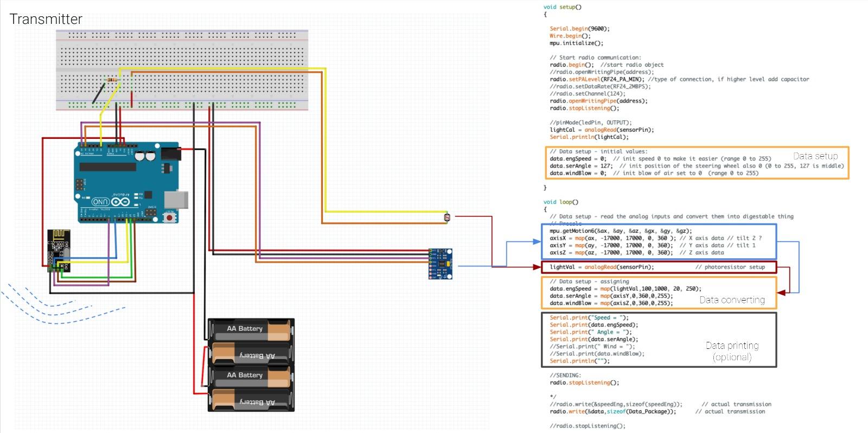The width and height of the screenshot is (868, 433).
Task: Click the UNO logo on the board
Action: point(100,202)
